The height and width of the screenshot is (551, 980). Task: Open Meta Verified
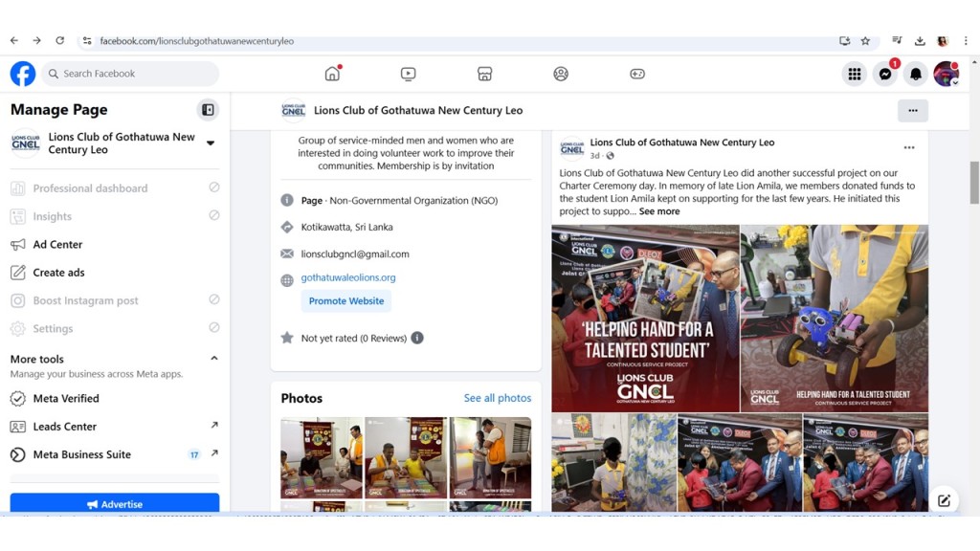(x=115, y=399)
